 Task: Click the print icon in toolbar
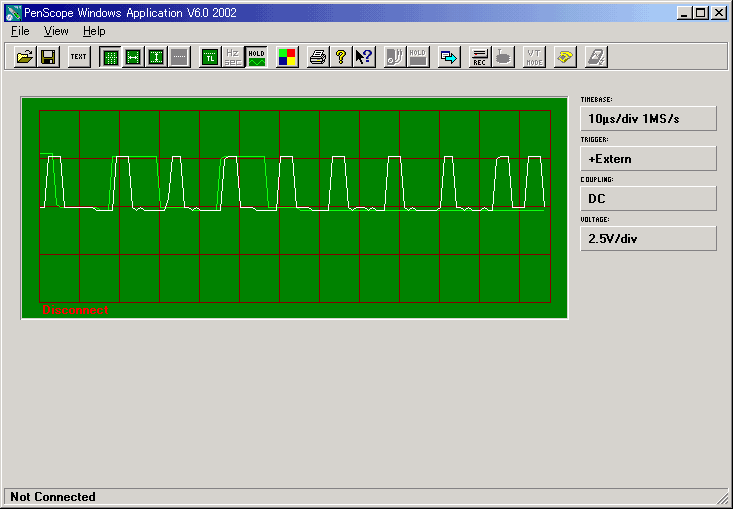[x=318, y=57]
